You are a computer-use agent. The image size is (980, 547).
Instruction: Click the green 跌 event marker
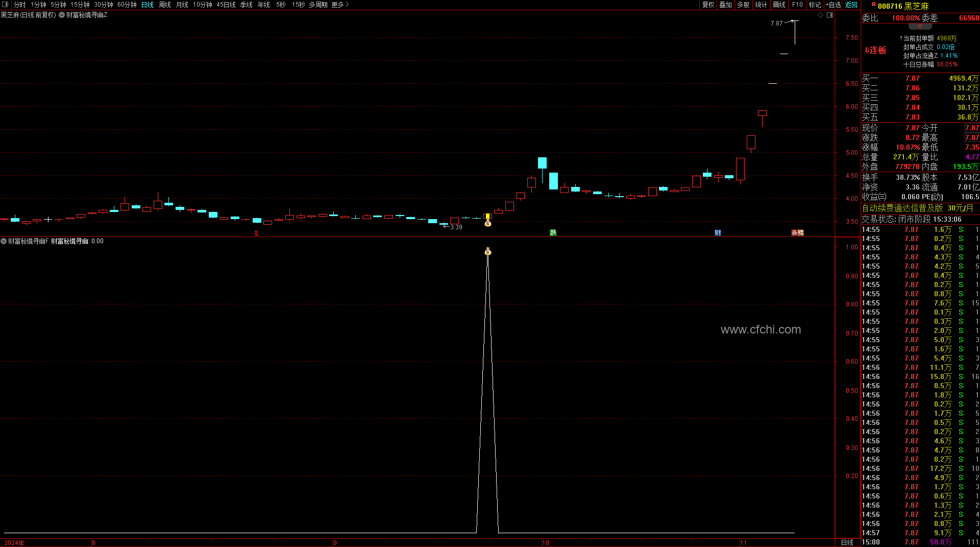point(553,233)
